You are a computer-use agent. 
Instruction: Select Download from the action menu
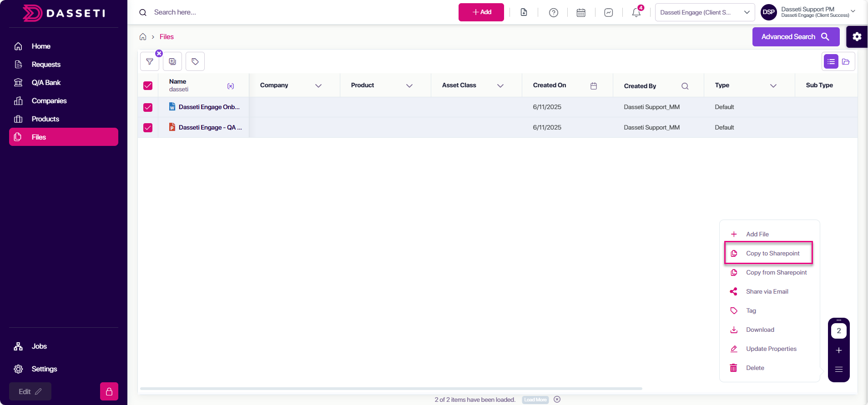point(769,330)
